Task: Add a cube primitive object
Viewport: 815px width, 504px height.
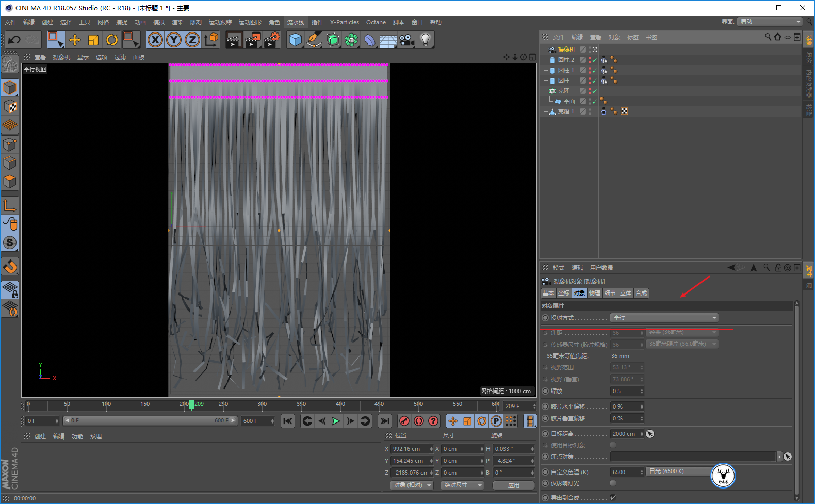Action: pyautogui.click(x=296, y=40)
